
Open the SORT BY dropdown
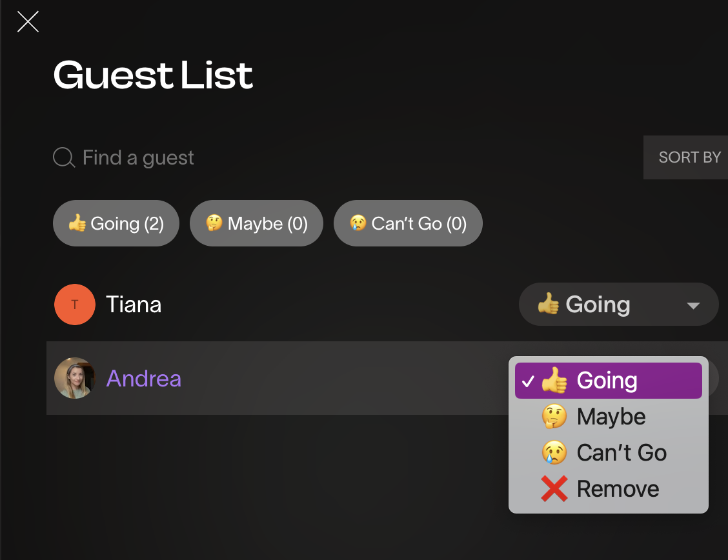coord(689,157)
